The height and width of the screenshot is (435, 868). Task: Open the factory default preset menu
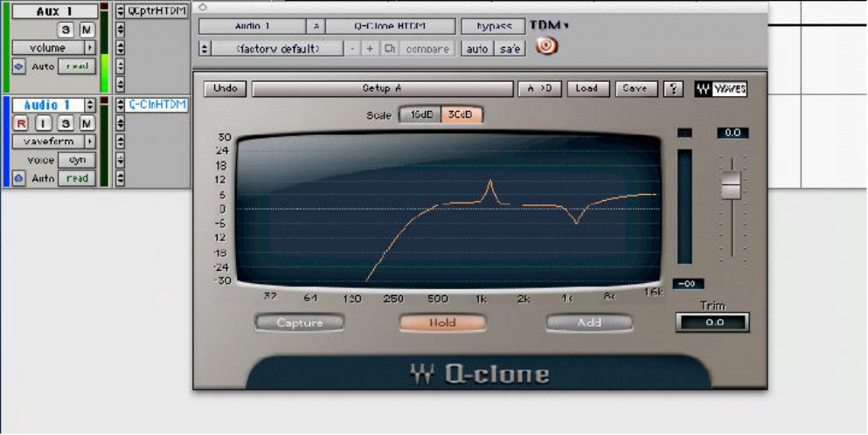tap(277, 49)
